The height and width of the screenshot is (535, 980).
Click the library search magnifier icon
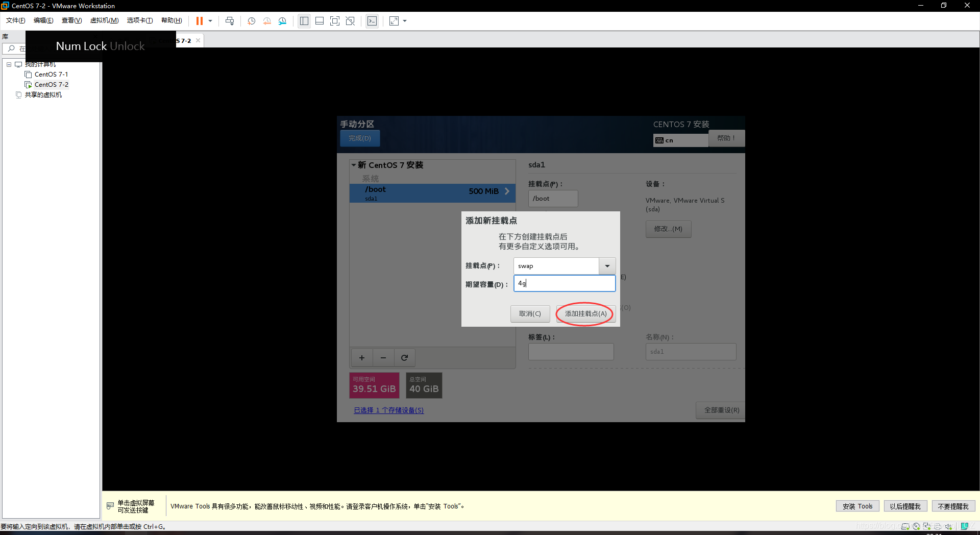[11, 48]
